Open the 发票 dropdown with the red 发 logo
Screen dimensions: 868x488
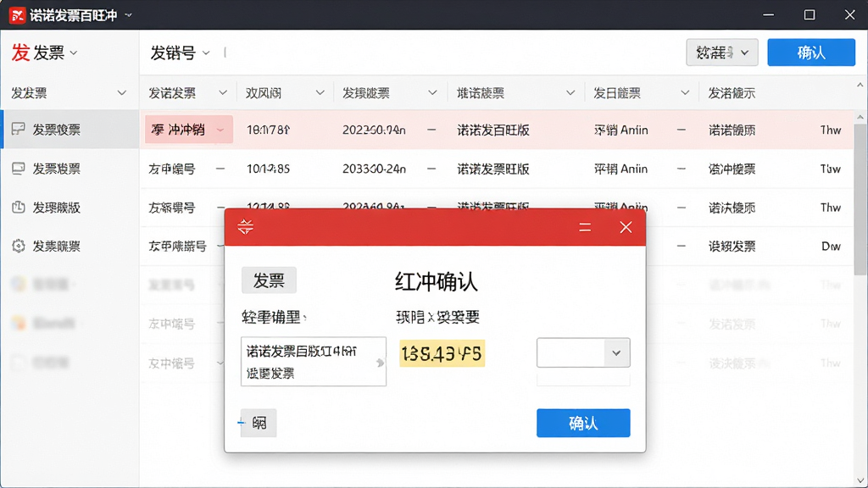coord(44,53)
